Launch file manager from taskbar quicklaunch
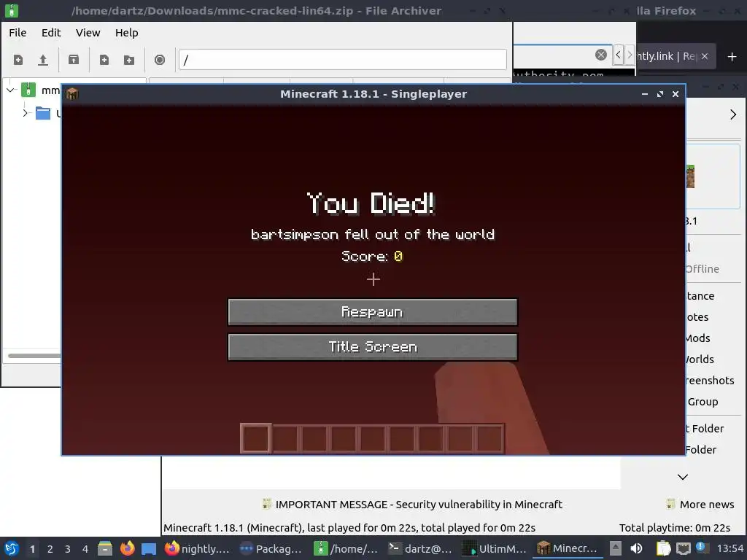The width and height of the screenshot is (747, 560). 105,548
